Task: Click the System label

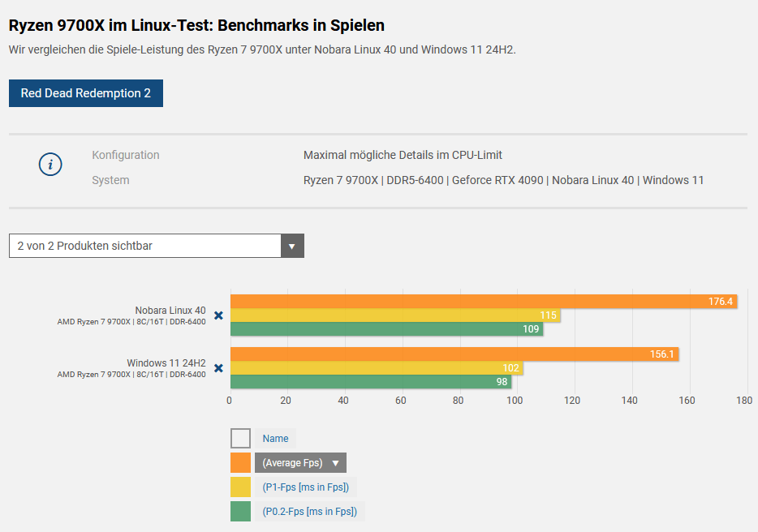Action: [x=110, y=180]
